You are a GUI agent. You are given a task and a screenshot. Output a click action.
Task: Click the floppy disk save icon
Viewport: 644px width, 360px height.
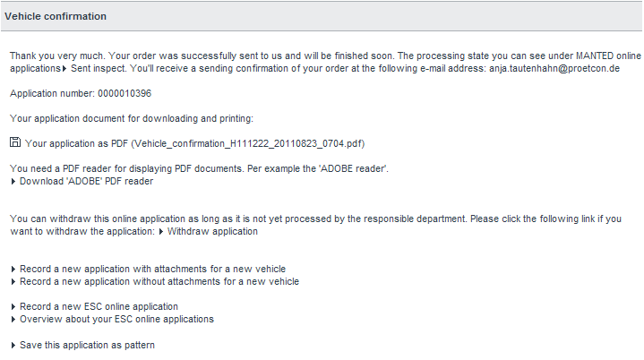click(x=15, y=142)
